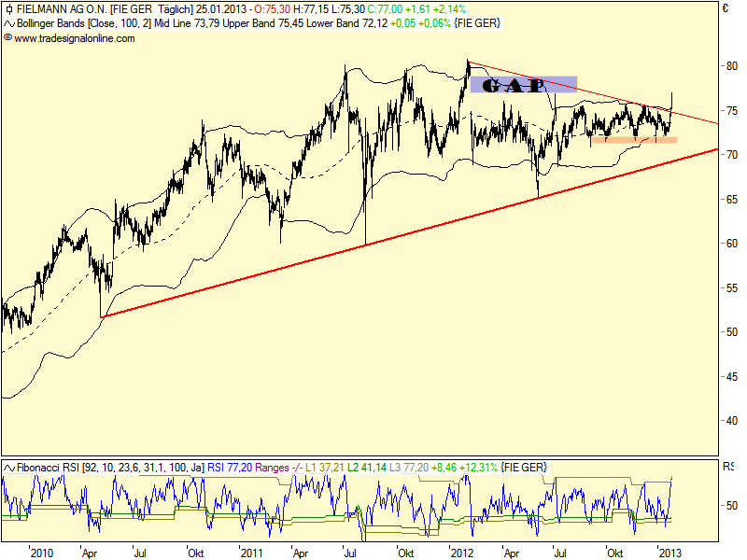
Task: Open the www.tradesignalonline.com link
Action: coord(75,38)
